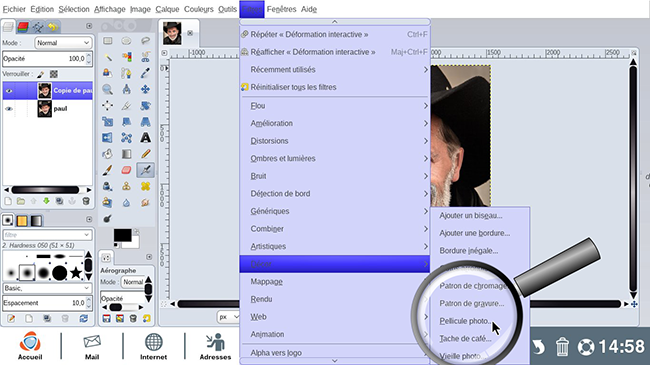Toggle lock alpha channel checkerboard icon
Screen dimensions: 650x365
pos(54,74)
